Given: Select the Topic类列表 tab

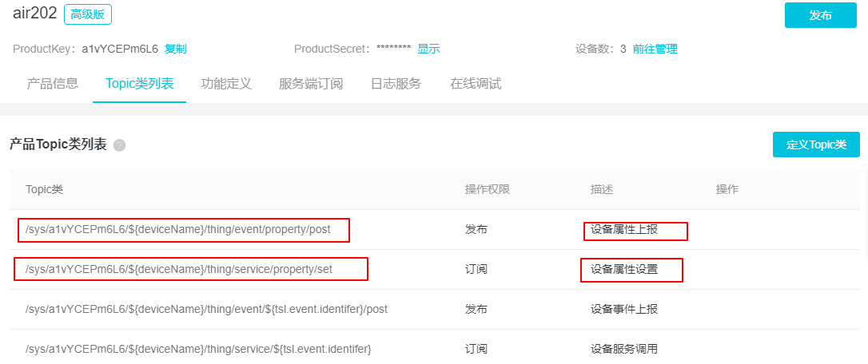Looking at the screenshot, I should tap(139, 84).
